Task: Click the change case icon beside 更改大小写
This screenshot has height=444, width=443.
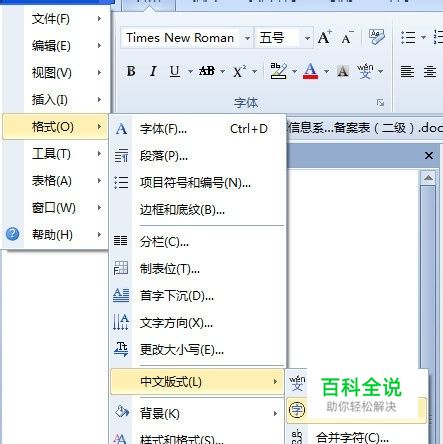Action: pos(121,349)
